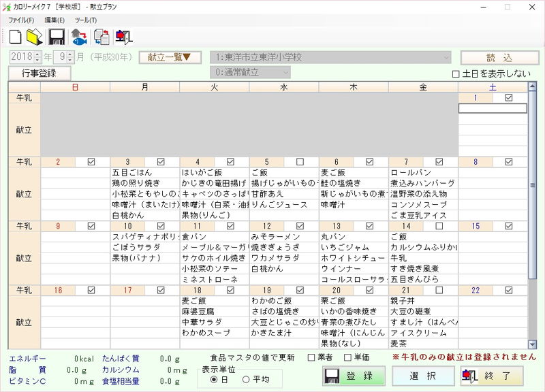Uncheck milk checkbox for day 12
545x392 pixels.
point(300,226)
